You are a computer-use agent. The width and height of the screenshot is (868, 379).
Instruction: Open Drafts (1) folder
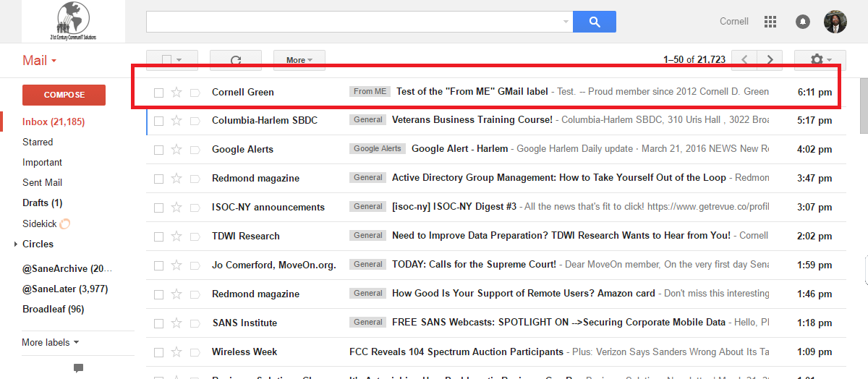tap(42, 203)
